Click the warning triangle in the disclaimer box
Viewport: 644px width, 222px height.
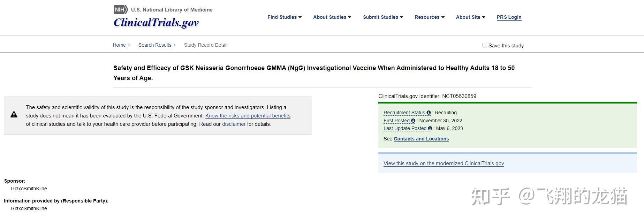[14, 114]
